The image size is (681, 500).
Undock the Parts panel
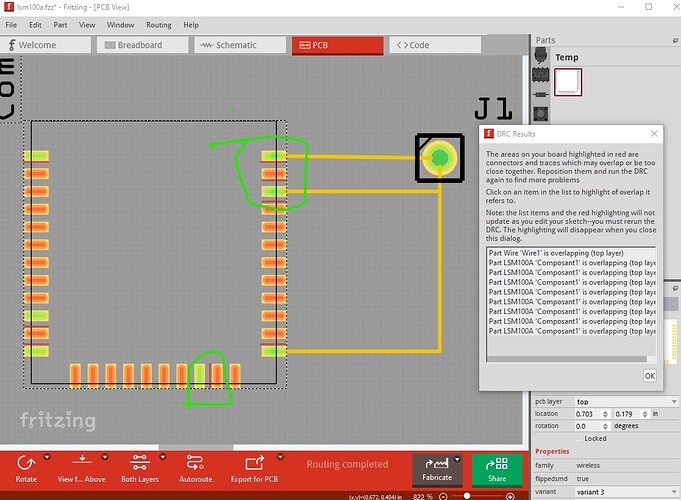(675, 40)
